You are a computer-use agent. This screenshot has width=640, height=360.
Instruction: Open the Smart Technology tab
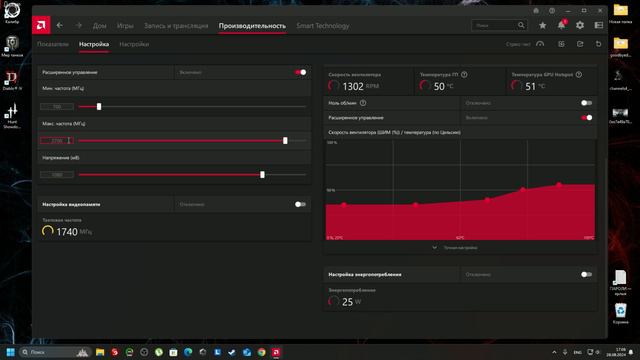(x=322, y=26)
